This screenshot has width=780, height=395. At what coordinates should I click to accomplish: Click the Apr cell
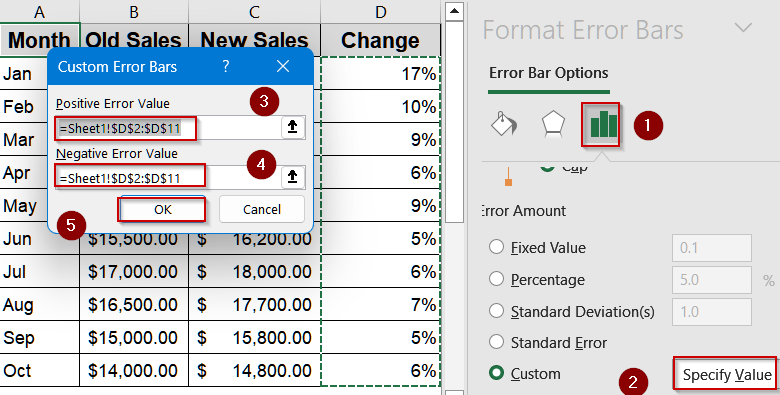tap(23, 173)
